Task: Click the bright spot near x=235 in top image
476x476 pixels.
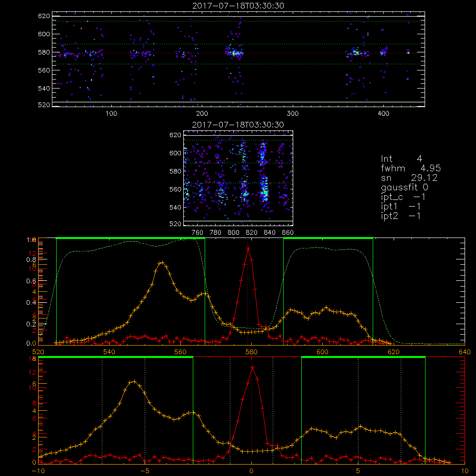Action: (234, 53)
